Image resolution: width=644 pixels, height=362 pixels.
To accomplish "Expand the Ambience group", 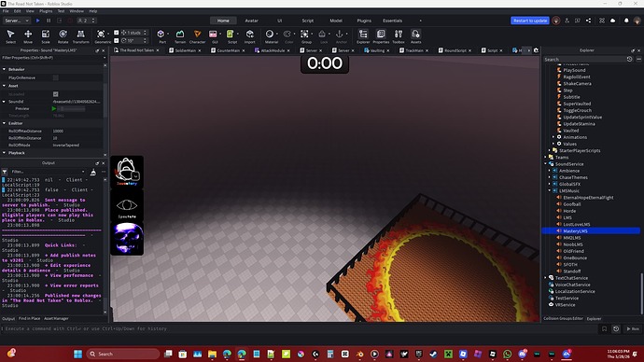I will click(x=549, y=171).
